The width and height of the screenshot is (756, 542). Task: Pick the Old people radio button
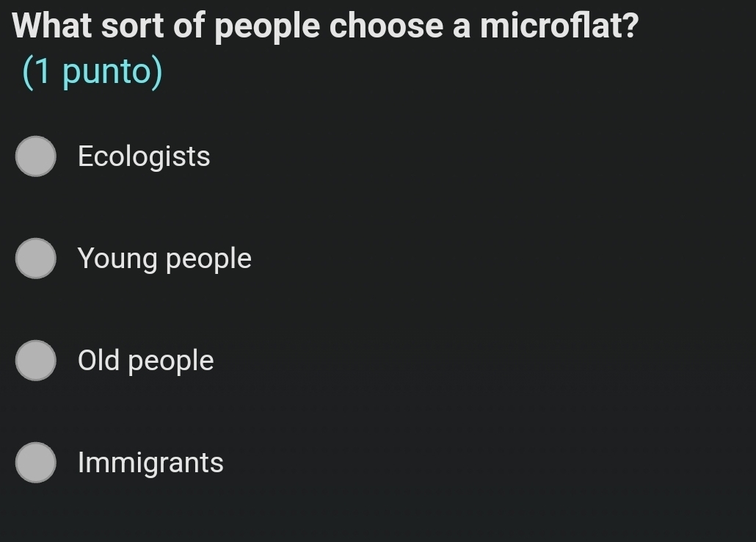click(x=36, y=361)
